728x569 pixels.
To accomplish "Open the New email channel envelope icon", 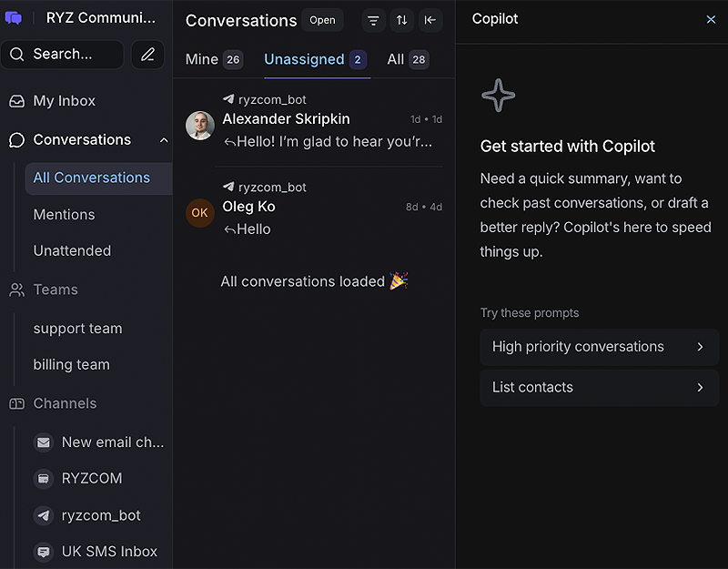I will 44,442.
